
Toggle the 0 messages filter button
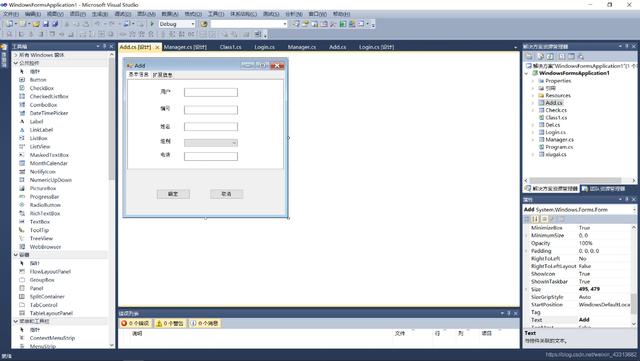click(x=205, y=323)
